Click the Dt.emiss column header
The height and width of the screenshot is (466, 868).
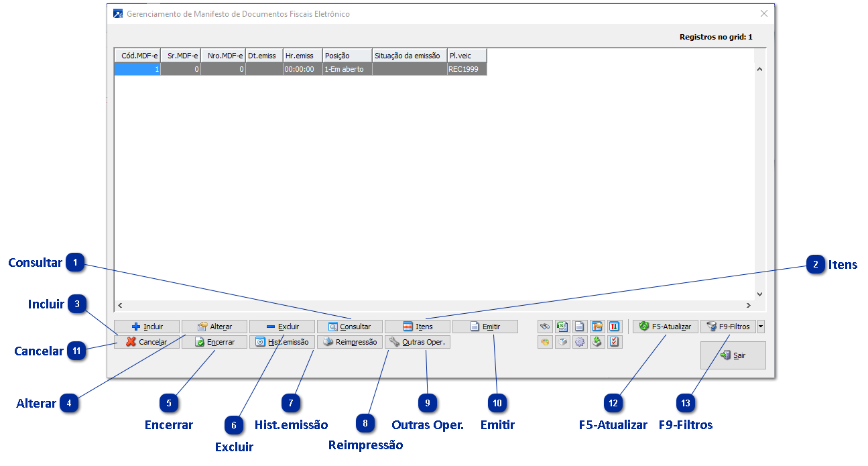[264, 56]
